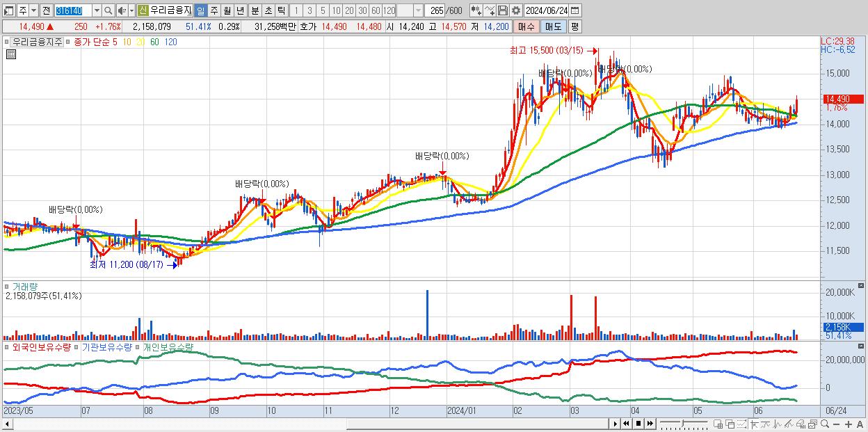868x432 pixels.
Task: Select the 60 interval button
Action: point(376,10)
